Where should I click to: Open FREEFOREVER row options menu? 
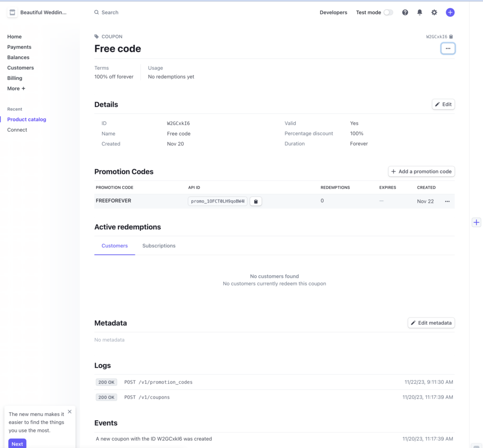point(447,202)
